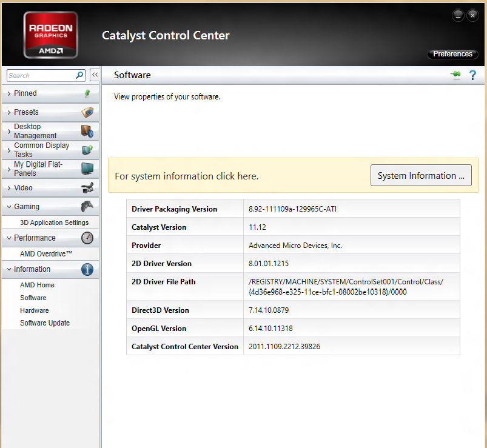This screenshot has width=487, height=448.
Task: Click the Driver Packaging Version value 8.92-111109a-129965C-ATI
Action: click(292, 209)
